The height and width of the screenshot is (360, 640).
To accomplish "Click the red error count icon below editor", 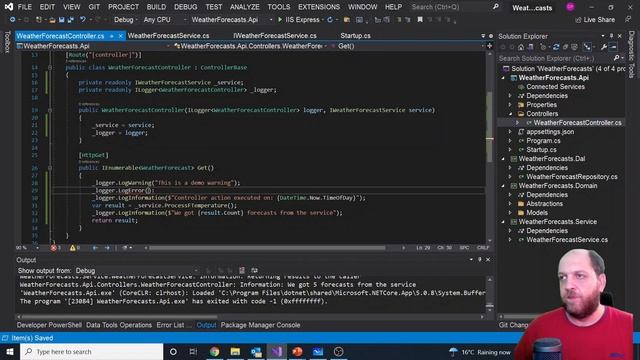I will point(53,248).
